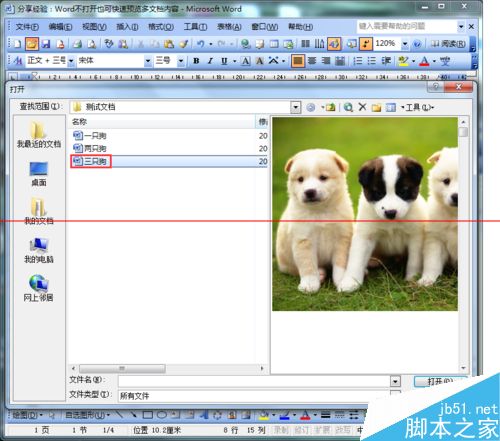Screen dimensions: 500x441
Task: Click the Save diskette icon
Action: point(46,44)
